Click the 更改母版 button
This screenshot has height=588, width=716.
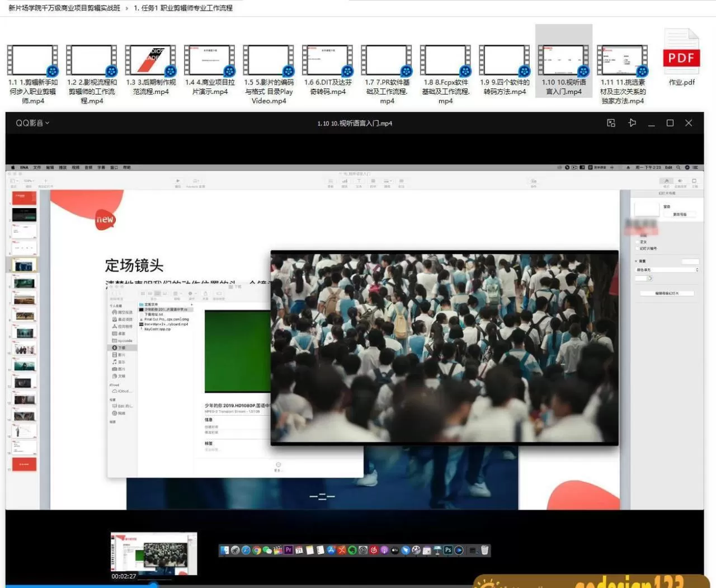click(679, 214)
